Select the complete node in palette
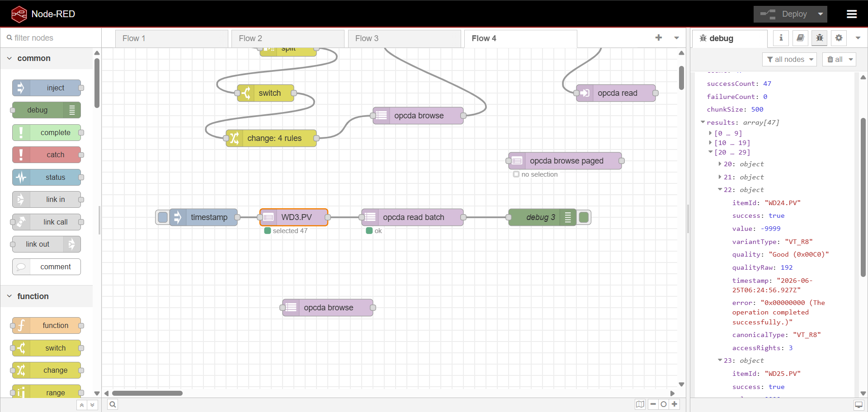The height and width of the screenshot is (412, 868). (47, 132)
